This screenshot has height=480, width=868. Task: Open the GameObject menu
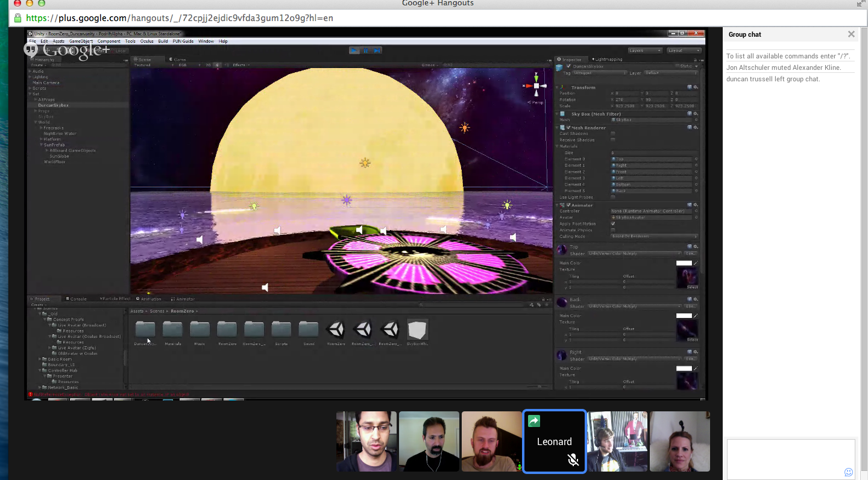click(x=81, y=41)
